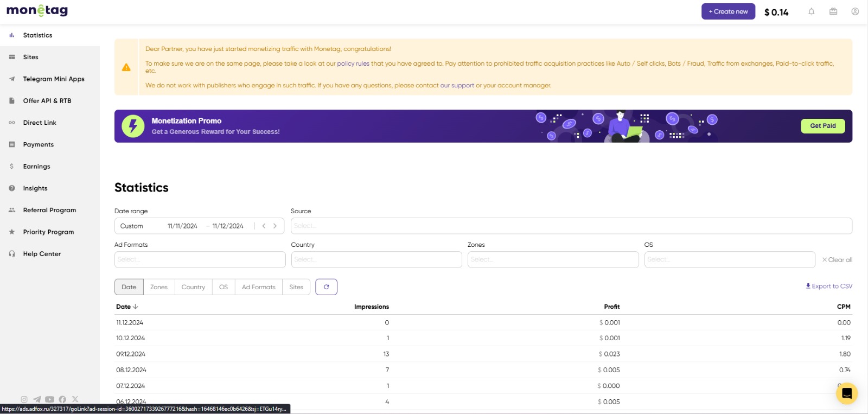
Task: Open the Ad Formats select dropdown
Action: click(x=200, y=259)
